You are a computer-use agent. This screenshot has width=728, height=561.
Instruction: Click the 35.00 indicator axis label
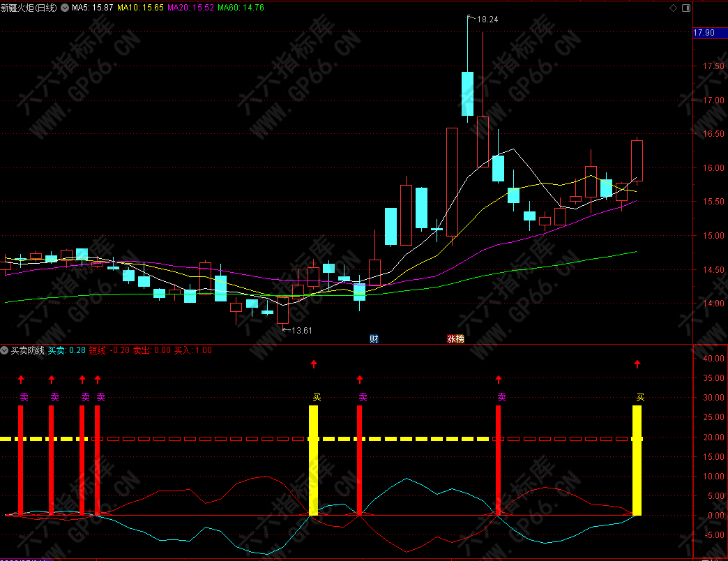point(713,378)
